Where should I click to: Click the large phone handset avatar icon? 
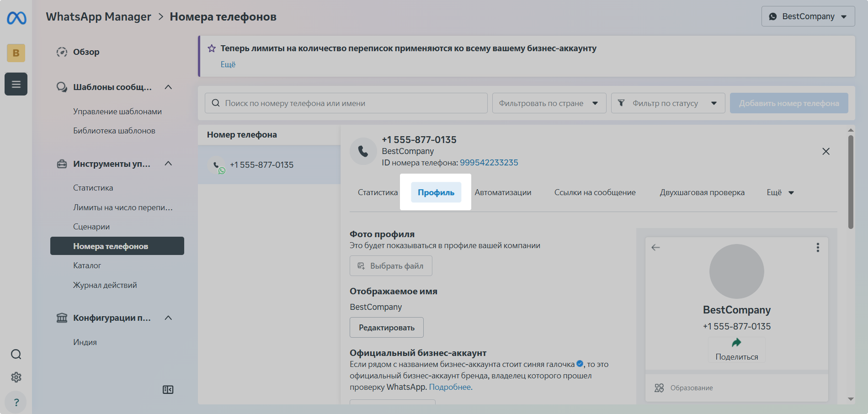click(363, 151)
